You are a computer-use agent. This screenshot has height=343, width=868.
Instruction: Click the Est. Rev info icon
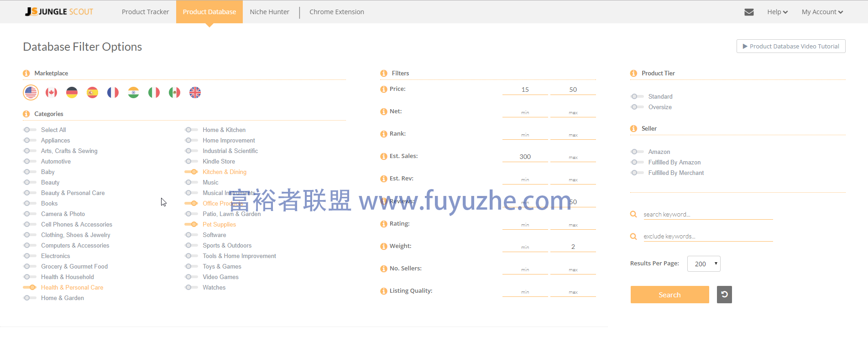tap(384, 179)
